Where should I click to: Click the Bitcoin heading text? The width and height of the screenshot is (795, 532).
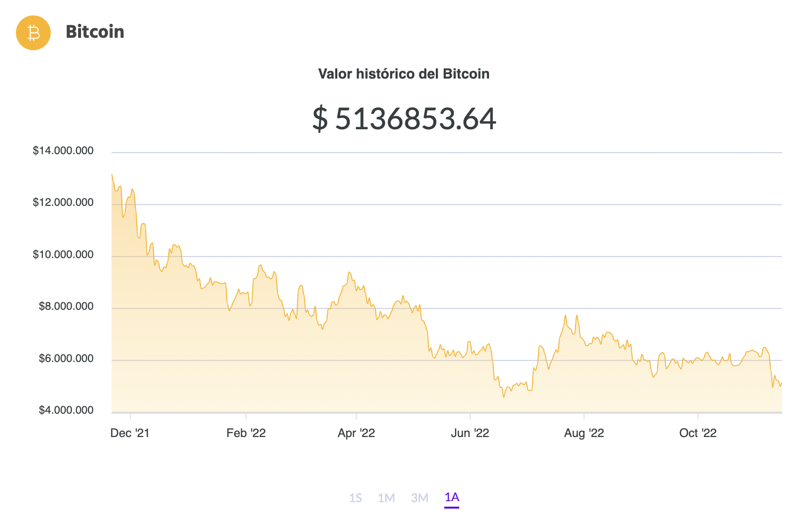click(95, 32)
